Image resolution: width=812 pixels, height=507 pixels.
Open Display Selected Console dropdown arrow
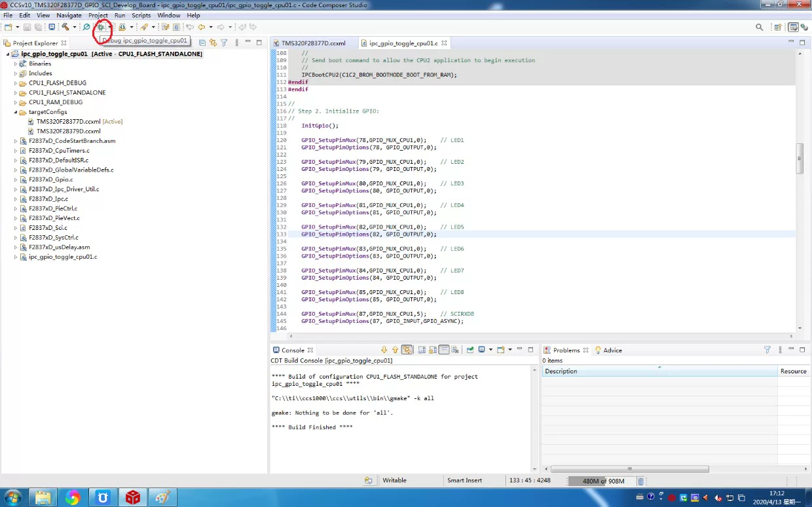(490, 350)
